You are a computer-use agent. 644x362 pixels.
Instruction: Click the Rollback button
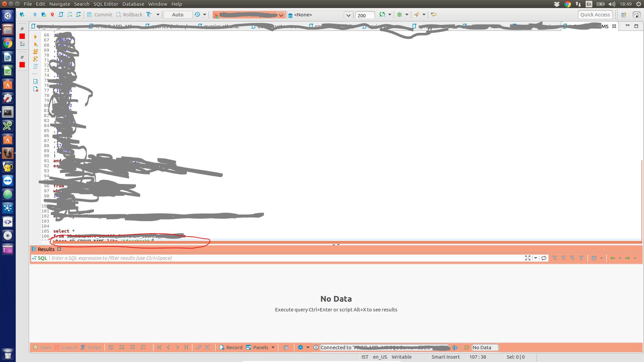click(x=129, y=14)
